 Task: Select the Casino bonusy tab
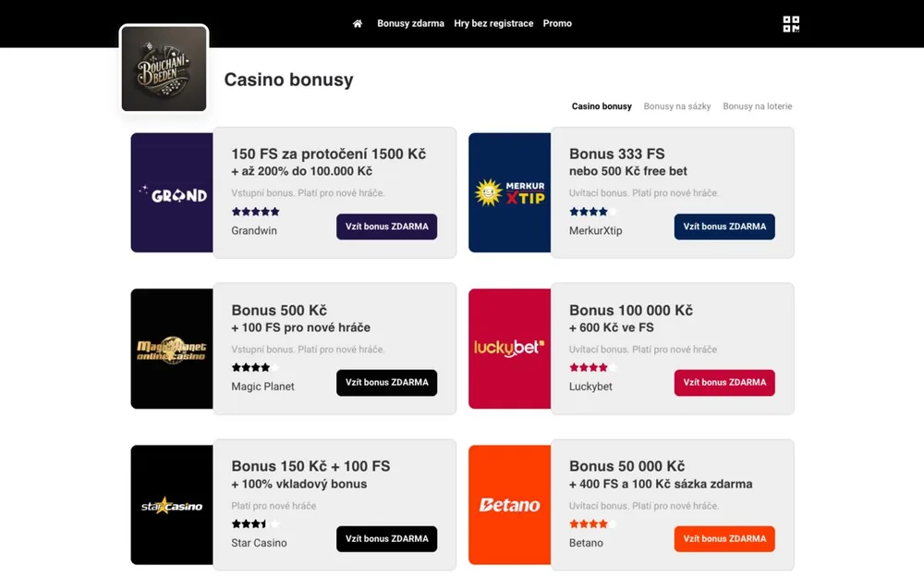pos(602,106)
